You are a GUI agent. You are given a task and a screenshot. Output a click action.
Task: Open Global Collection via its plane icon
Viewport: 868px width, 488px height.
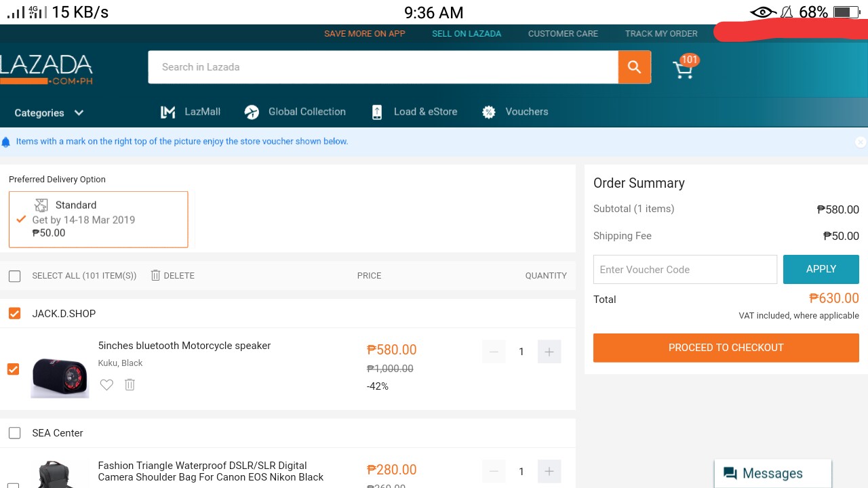click(252, 113)
